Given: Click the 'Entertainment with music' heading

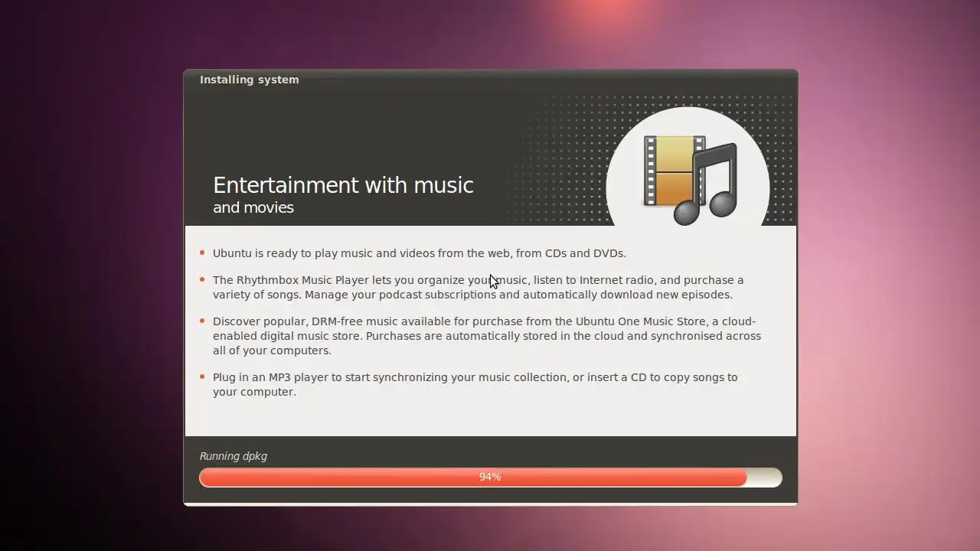Looking at the screenshot, I should pyautogui.click(x=343, y=185).
